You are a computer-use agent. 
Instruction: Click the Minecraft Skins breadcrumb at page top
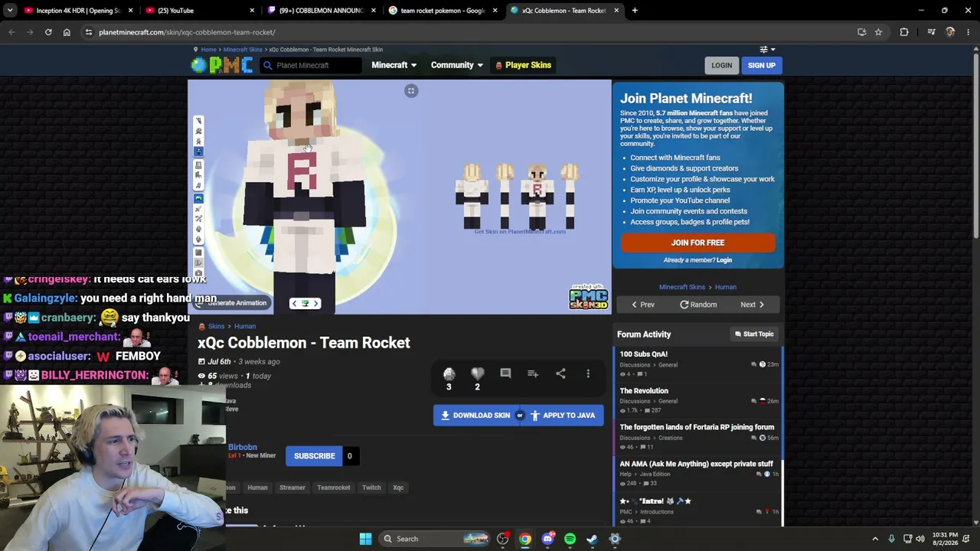pyautogui.click(x=243, y=50)
